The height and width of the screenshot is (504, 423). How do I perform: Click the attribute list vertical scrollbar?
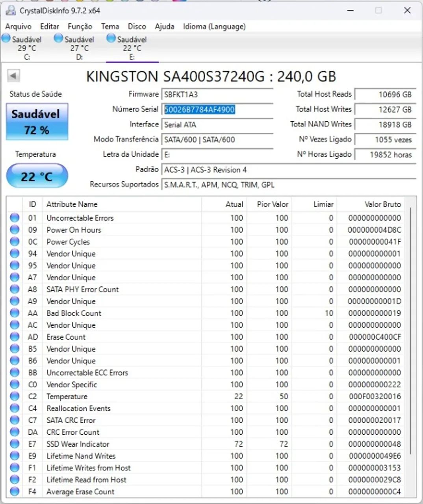click(x=411, y=331)
